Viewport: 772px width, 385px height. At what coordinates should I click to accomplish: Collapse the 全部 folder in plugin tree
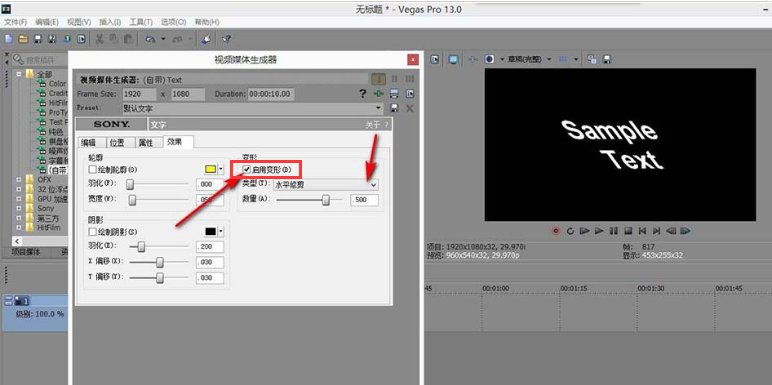click(19, 74)
